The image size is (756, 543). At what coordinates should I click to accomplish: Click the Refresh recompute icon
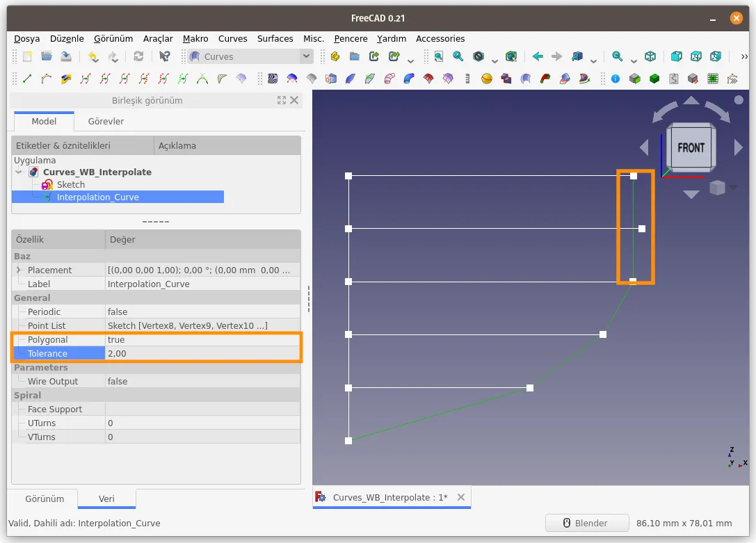(138, 56)
